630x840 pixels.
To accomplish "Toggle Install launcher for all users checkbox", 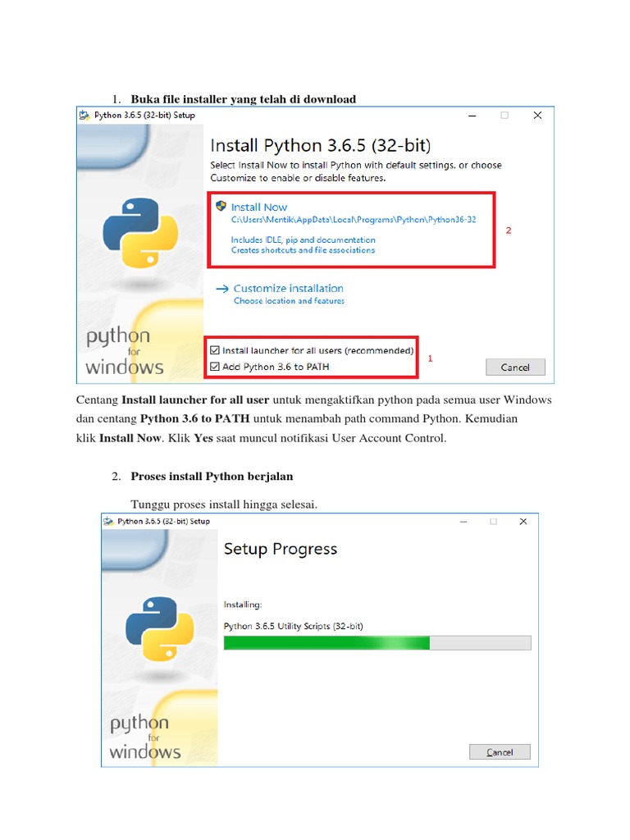I will click(x=215, y=350).
